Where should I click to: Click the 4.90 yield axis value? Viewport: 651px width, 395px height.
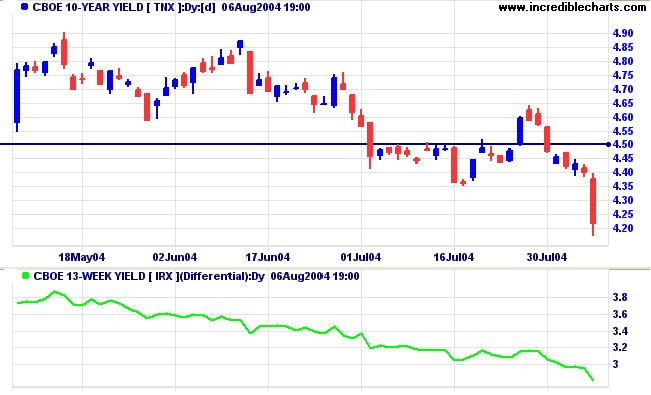pos(623,33)
